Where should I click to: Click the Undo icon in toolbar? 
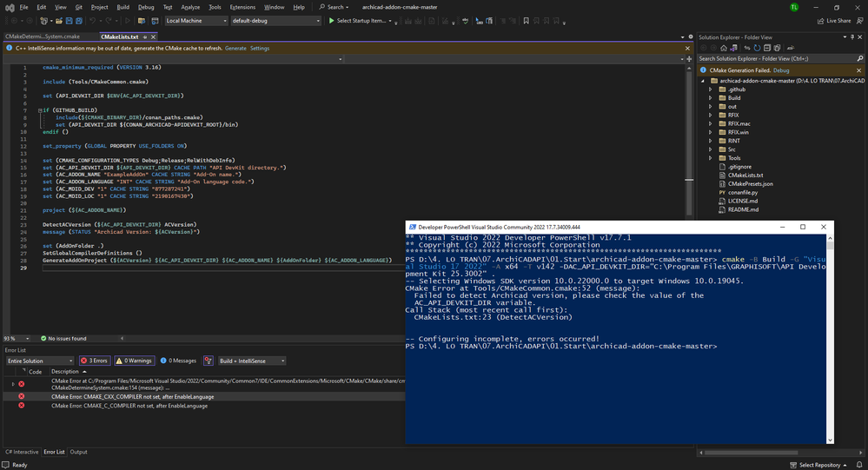pos(94,20)
